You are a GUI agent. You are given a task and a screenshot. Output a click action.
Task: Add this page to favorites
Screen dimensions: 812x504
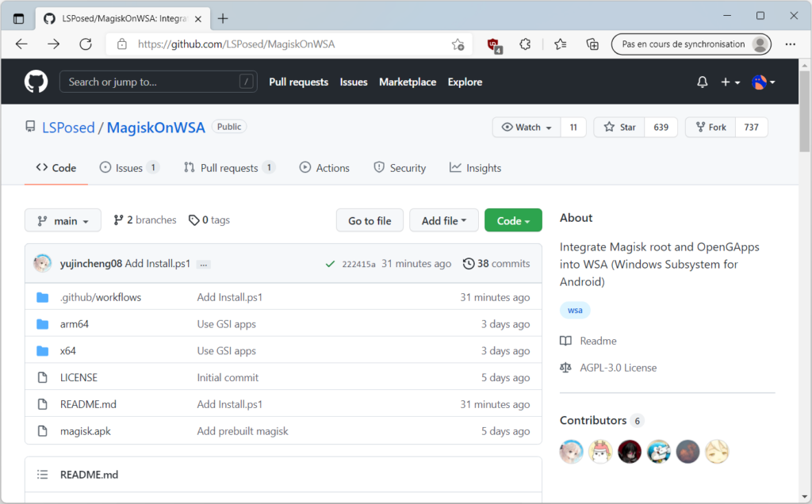click(458, 44)
